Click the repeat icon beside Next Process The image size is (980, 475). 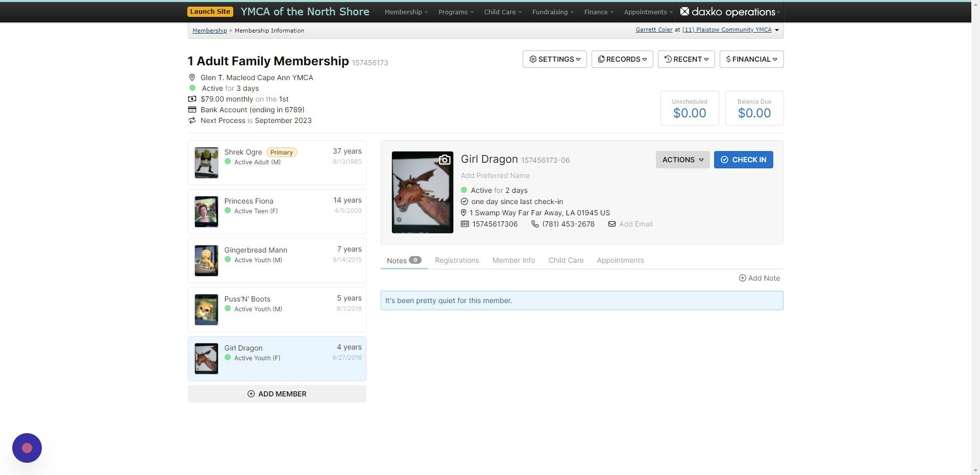point(192,120)
